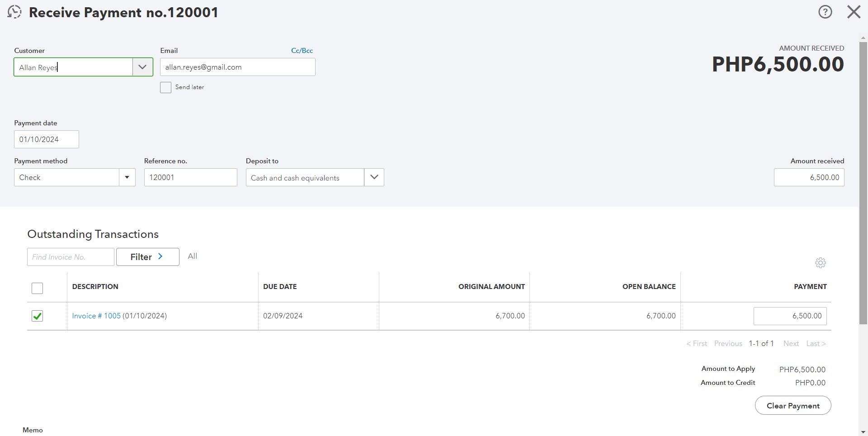Image resolution: width=868 pixels, height=436 pixels.
Task: Click the scrollbar down arrow
Action: click(x=863, y=432)
